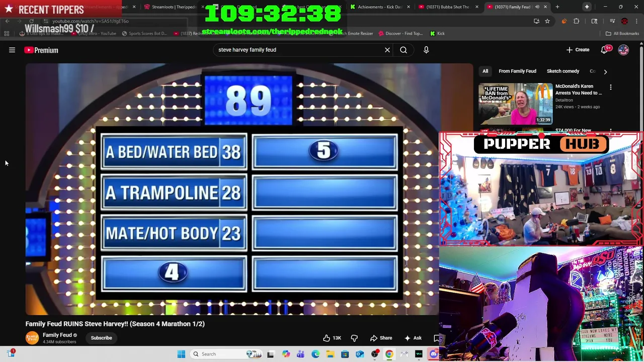Open Discord on the taskbar

[x=434, y=354]
